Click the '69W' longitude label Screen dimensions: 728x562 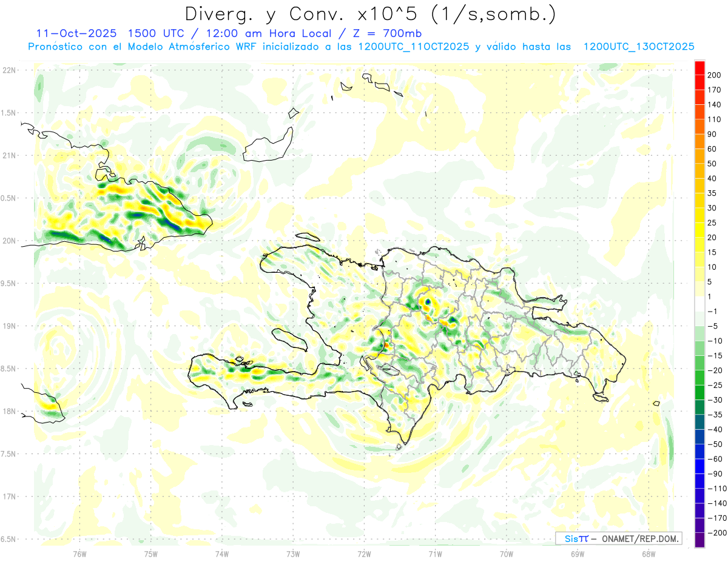point(577,554)
